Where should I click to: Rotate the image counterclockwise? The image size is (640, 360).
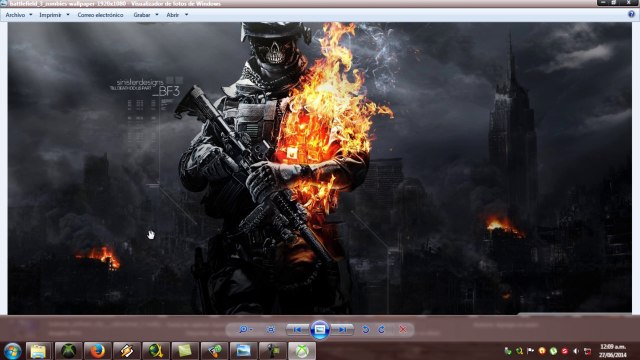click(x=366, y=329)
